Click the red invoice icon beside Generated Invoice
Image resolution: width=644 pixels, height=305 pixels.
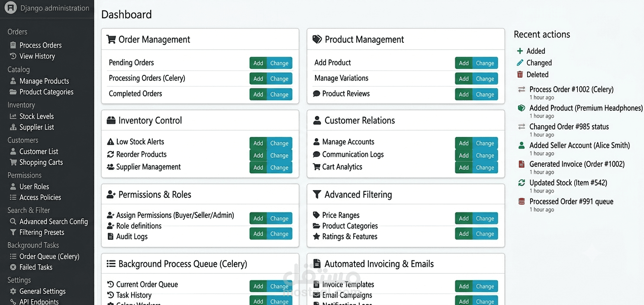click(x=522, y=164)
